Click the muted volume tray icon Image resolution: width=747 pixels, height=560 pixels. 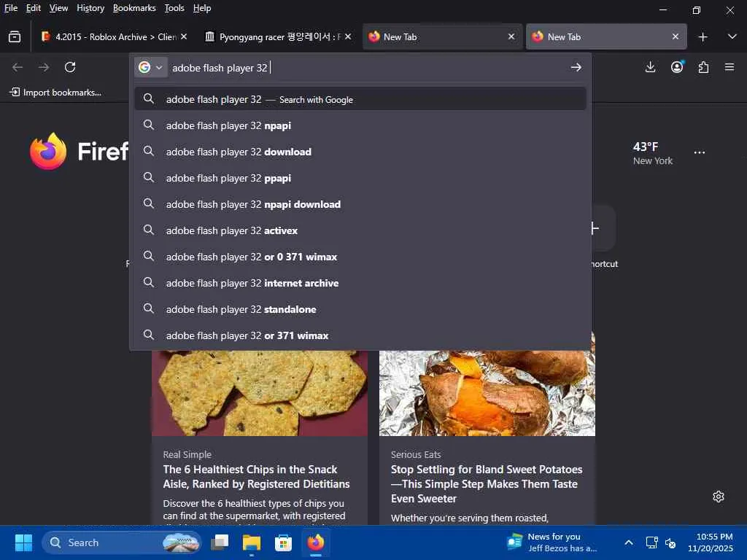(671, 542)
